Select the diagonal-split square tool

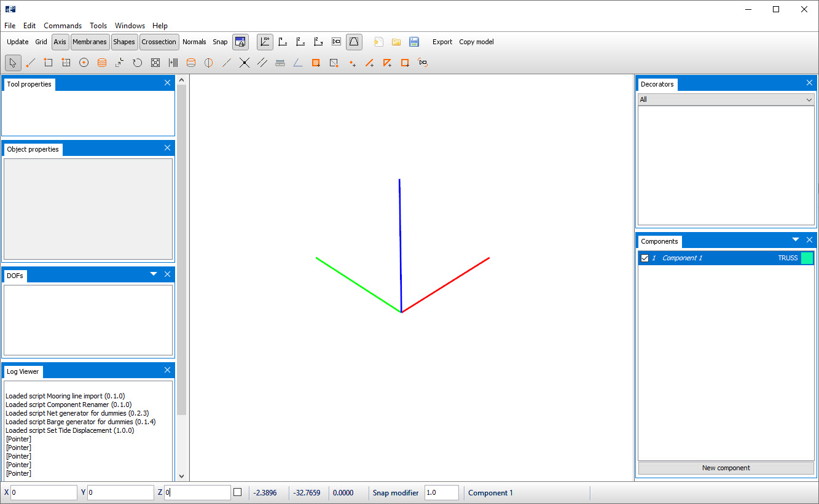coord(334,63)
